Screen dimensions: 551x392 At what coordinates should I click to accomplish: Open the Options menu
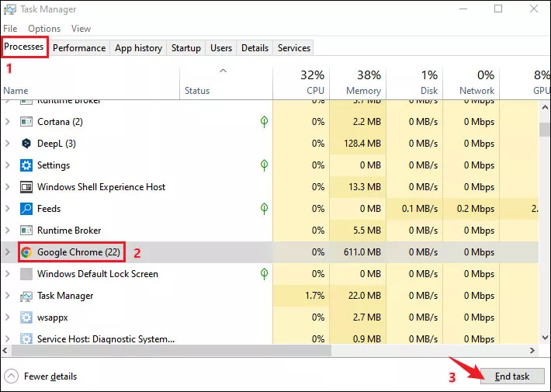pos(44,29)
